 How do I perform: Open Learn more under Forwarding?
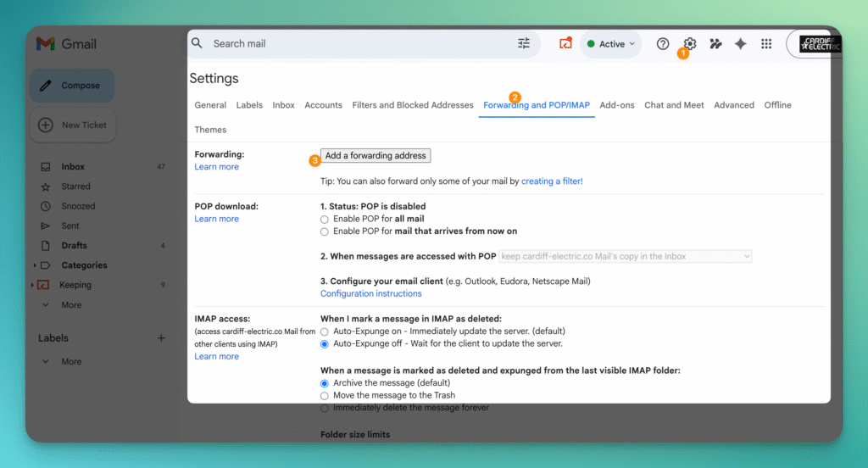click(216, 167)
